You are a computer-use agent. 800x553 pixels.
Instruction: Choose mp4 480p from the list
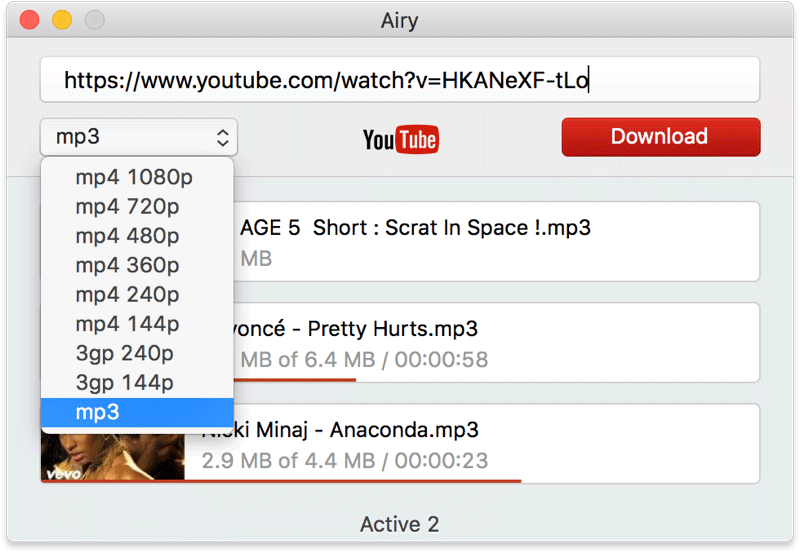[x=137, y=236]
